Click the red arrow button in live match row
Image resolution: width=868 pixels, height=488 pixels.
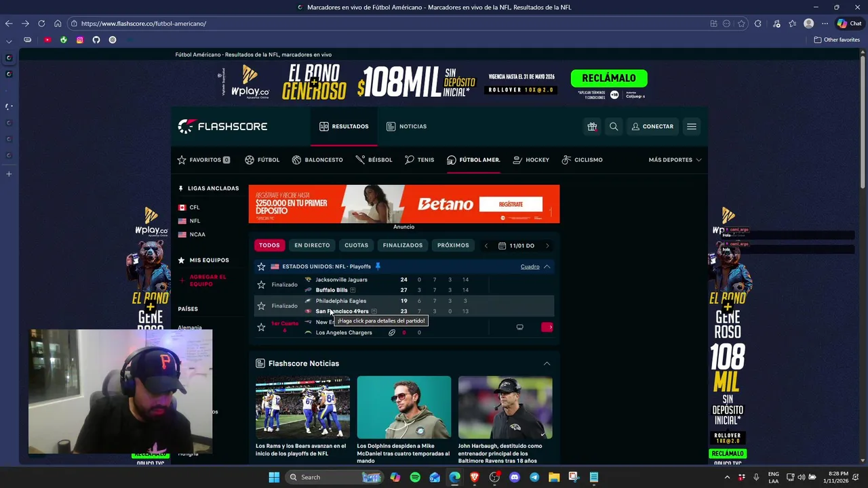547,327
